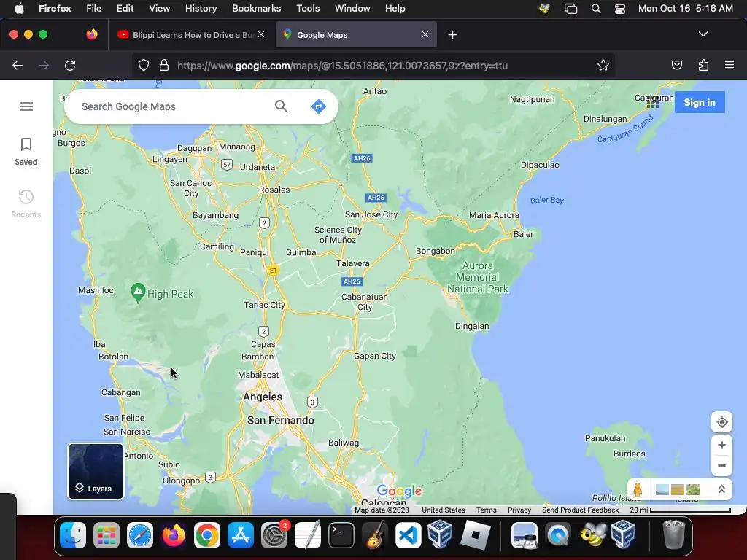Click the Dagupan map label
This screenshot has width=747, height=560.
[x=194, y=148]
